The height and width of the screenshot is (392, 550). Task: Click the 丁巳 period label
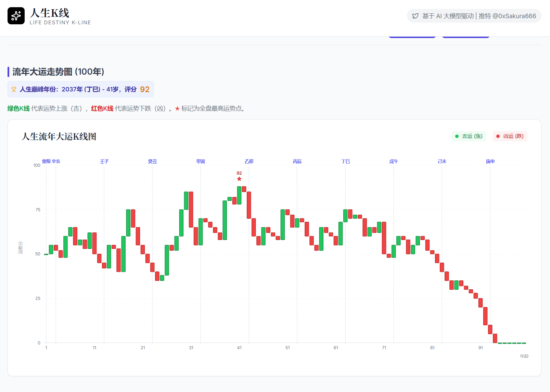click(345, 161)
